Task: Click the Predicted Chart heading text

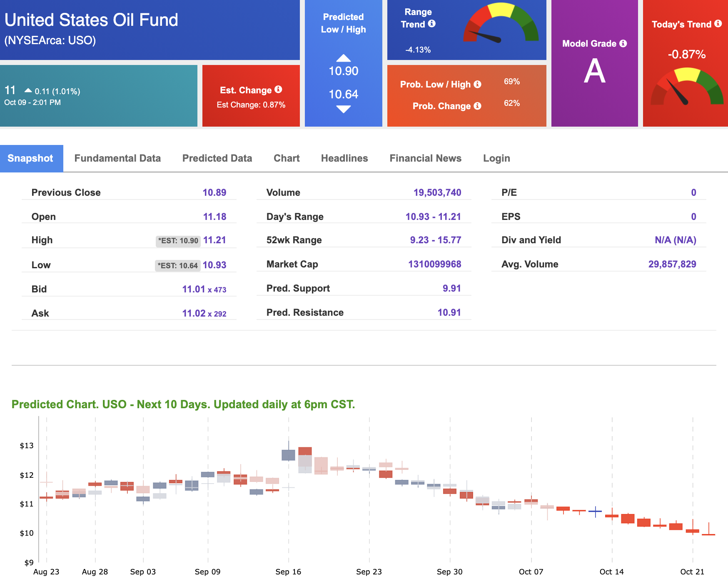Action: click(x=183, y=404)
